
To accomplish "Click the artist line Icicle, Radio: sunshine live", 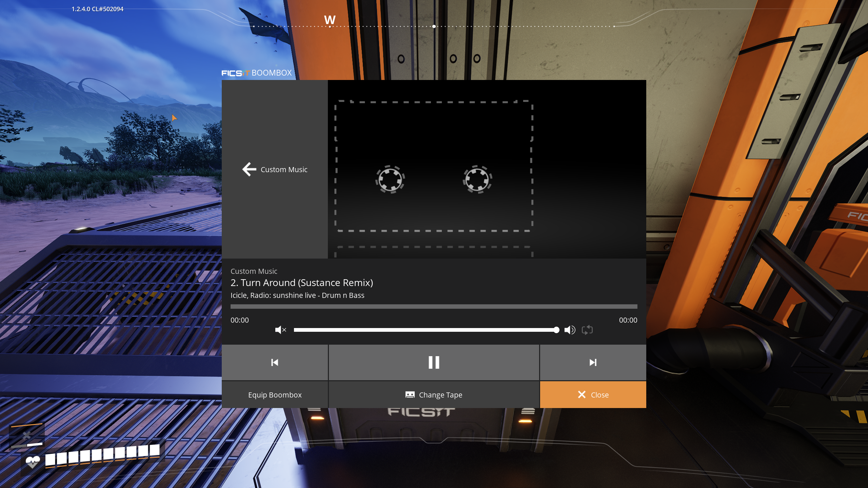I will pos(297,296).
